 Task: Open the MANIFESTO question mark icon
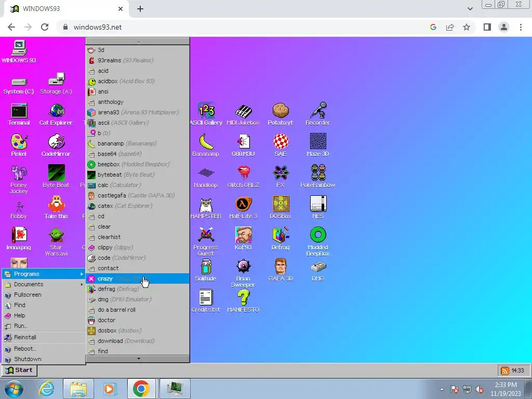(243, 301)
